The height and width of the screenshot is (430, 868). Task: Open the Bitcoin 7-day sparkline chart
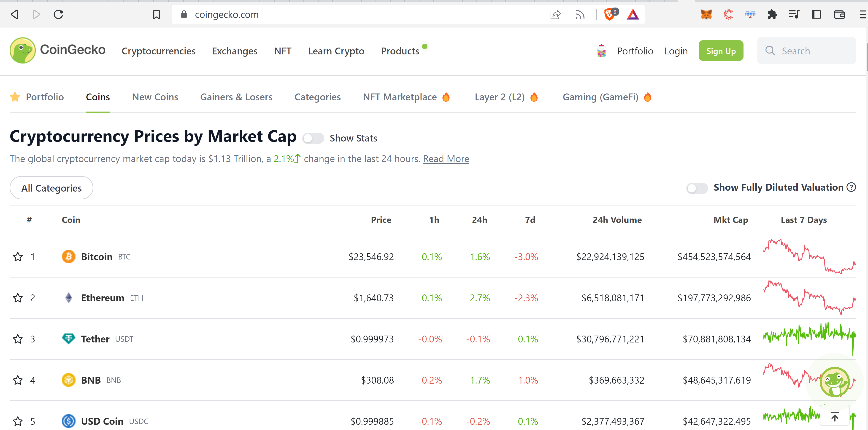click(x=809, y=256)
